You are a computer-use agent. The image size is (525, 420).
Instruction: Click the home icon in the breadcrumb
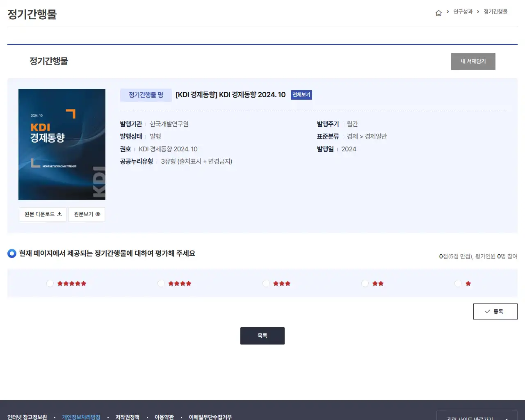click(438, 12)
